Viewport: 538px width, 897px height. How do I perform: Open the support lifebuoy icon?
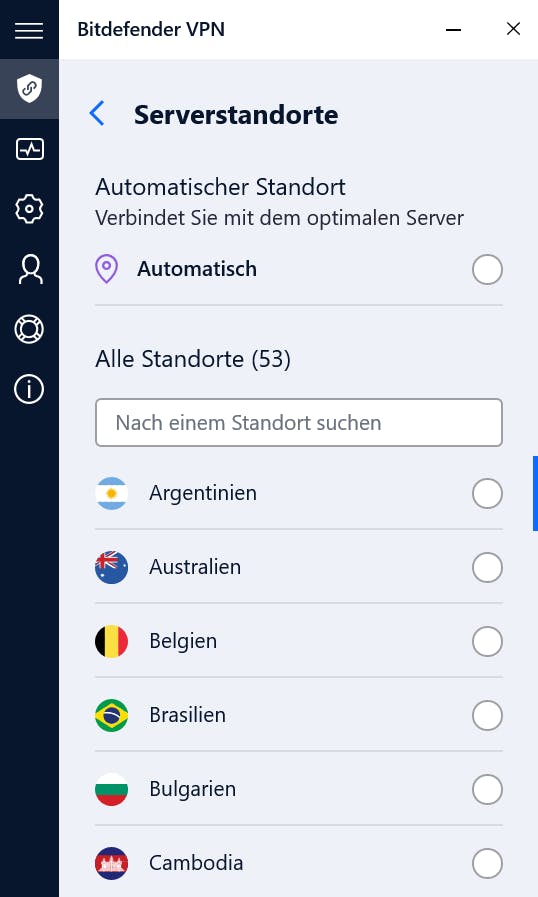tap(29, 330)
